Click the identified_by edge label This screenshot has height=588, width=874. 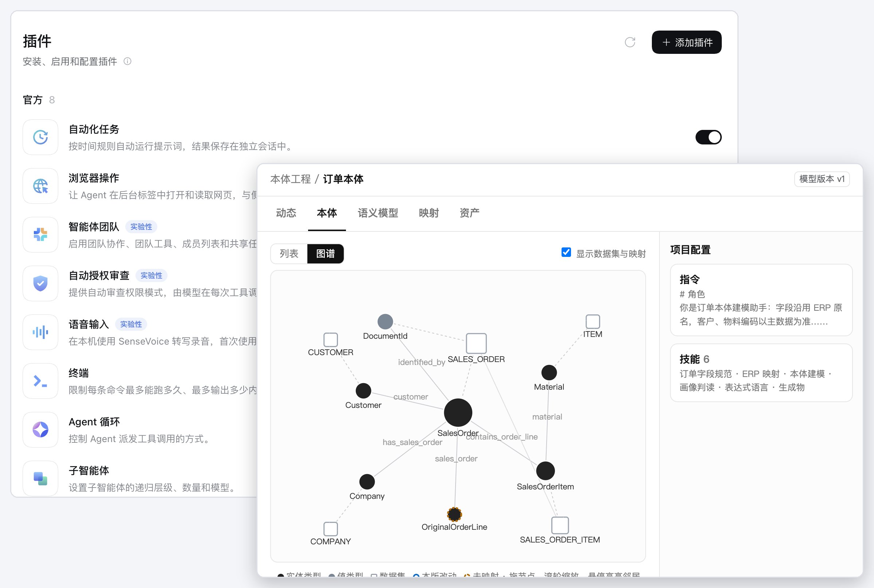[421, 362]
